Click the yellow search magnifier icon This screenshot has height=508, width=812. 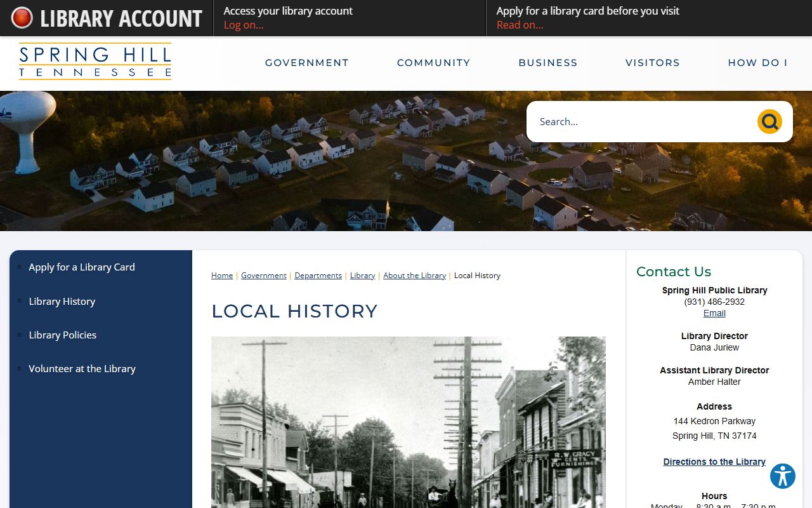769,121
